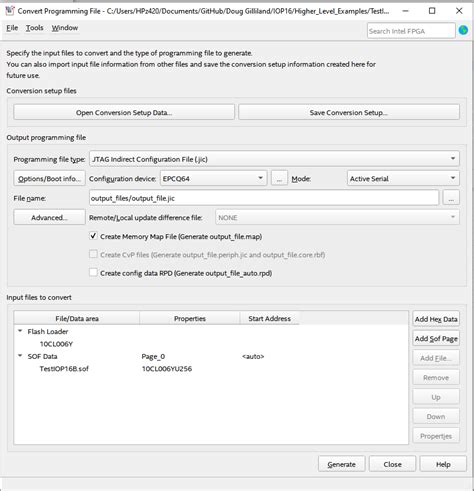The width and height of the screenshot is (474, 491).
Task: Collapse the Flash Loader tree node
Action: coord(20,331)
